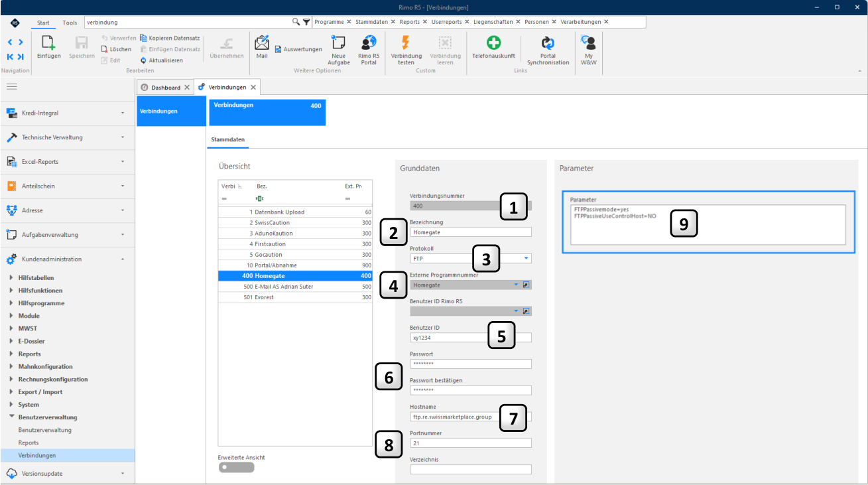Expand the Versionsupdate sidebar section
This screenshot has width=868, height=485.
click(67, 473)
